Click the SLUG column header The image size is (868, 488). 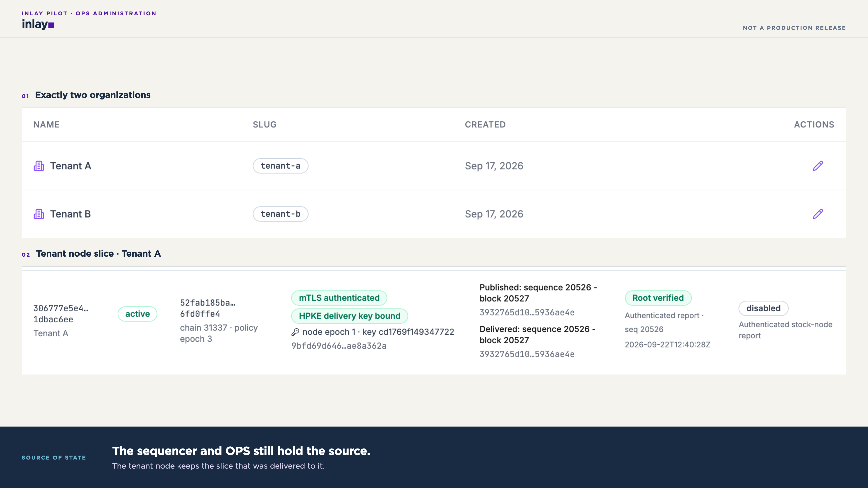coord(264,125)
